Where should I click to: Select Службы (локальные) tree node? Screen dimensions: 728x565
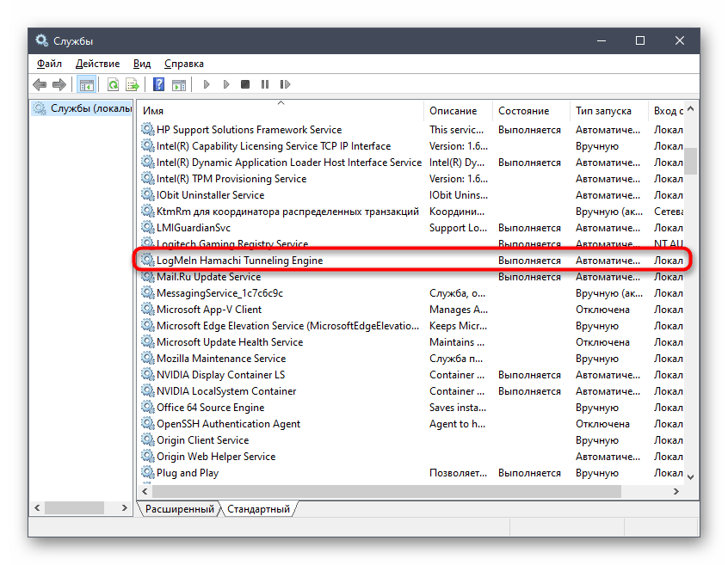click(x=83, y=108)
